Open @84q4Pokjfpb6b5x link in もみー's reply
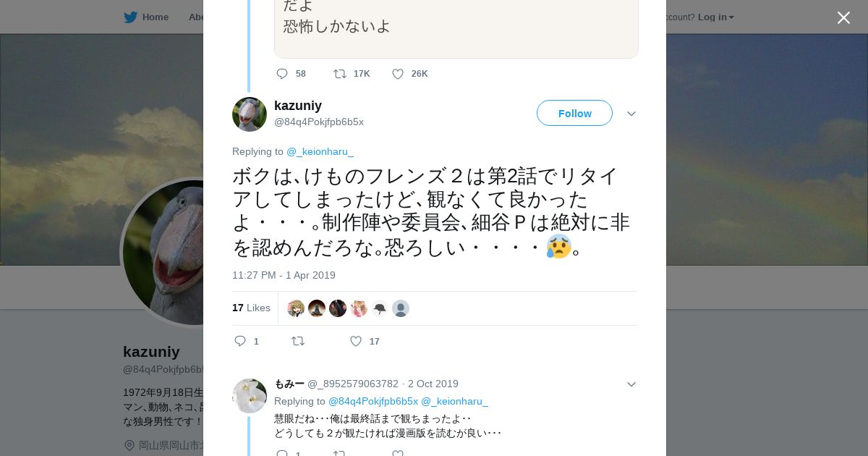 coord(373,402)
